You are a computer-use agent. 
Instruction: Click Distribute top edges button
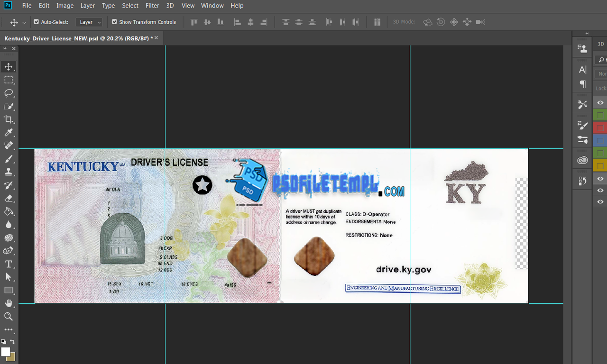tap(285, 22)
